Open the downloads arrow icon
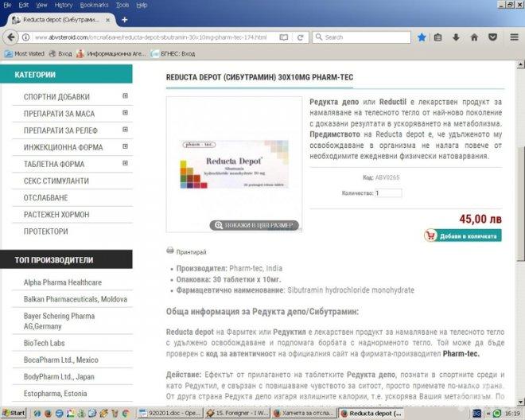Image resolution: width=525 pixels, height=420 pixels. click(x=456, y=37)
